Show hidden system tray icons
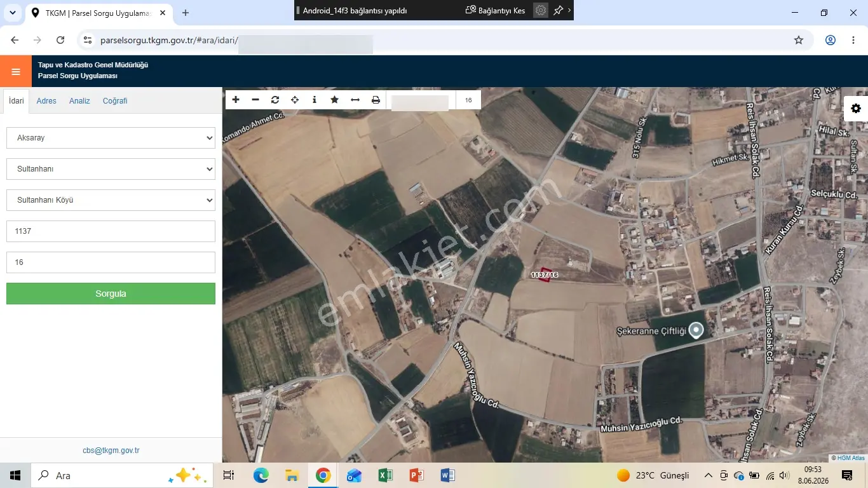 coord(708,475)
